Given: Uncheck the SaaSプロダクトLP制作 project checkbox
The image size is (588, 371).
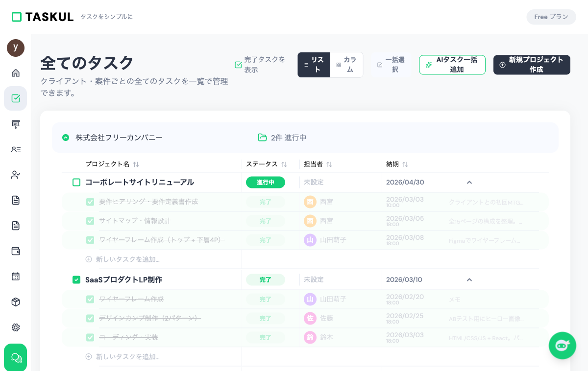Looking at the screenshot, I should (x=76, y=280).
